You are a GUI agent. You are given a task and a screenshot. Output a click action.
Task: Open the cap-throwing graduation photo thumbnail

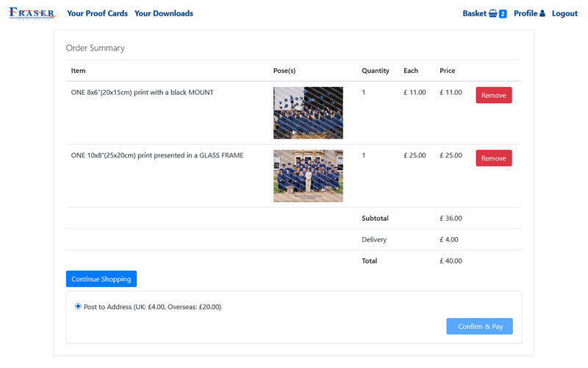308,113
